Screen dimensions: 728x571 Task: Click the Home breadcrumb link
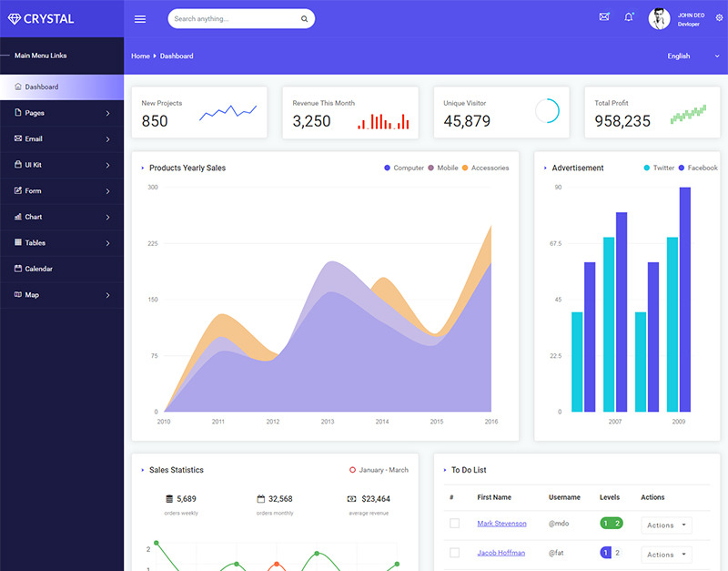140,56
